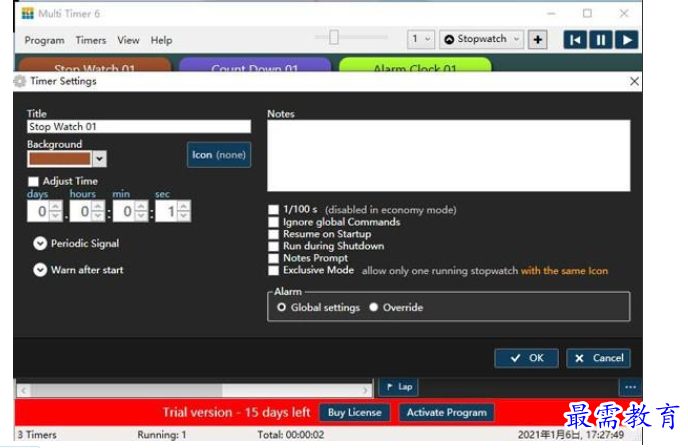The width and height of the screenshot is (688, 448).
Task: Open the Timers menu
Action: [91, 40]
